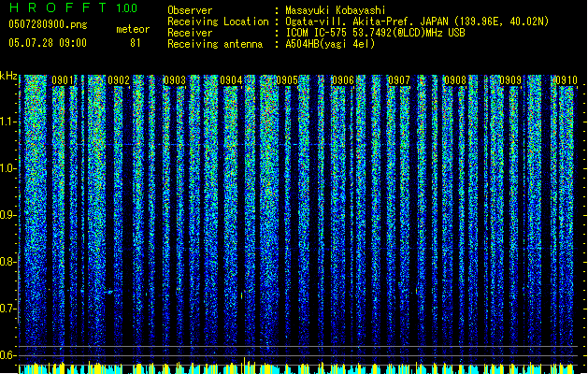Click the 1.0 kHz axis tick label
588x374 pixels.
pos(8,168)
